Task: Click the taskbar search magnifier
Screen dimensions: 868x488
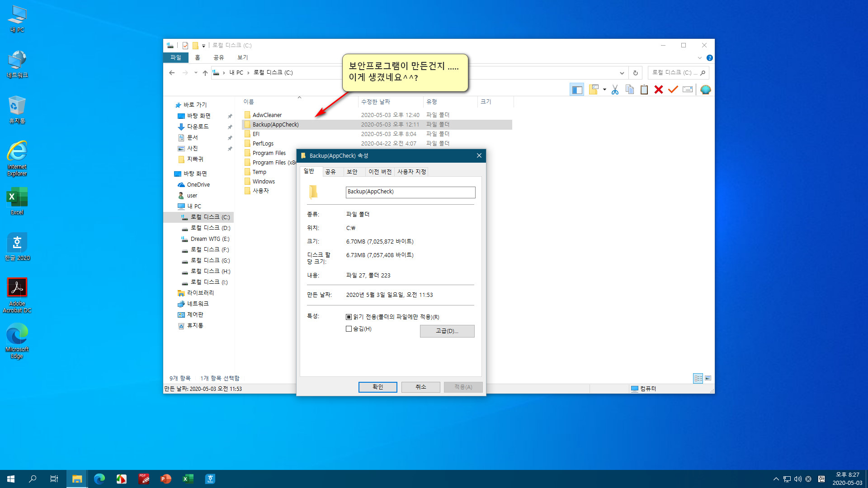Action: point(33,479)
